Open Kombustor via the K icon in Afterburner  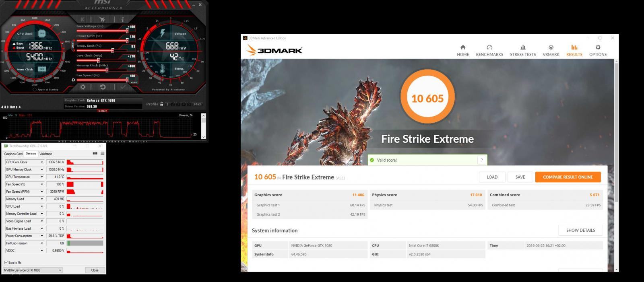pyautogui.click(x=83, y=19)
